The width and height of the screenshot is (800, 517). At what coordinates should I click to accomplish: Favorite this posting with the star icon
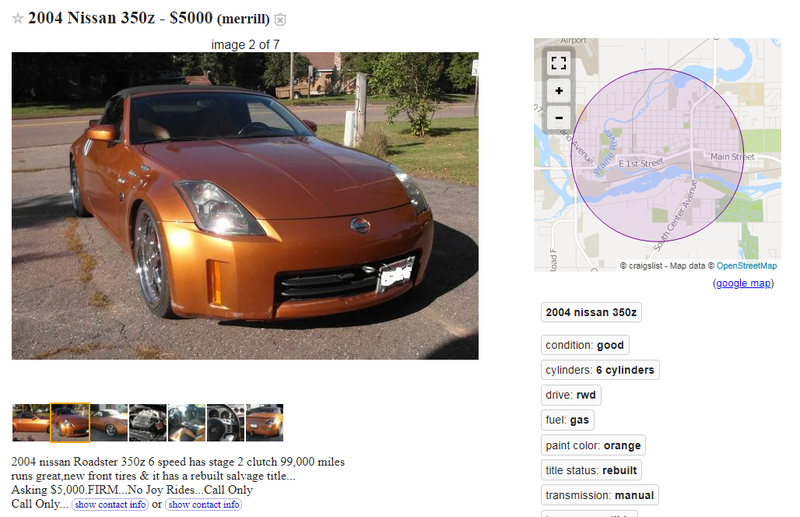(18, 19)
